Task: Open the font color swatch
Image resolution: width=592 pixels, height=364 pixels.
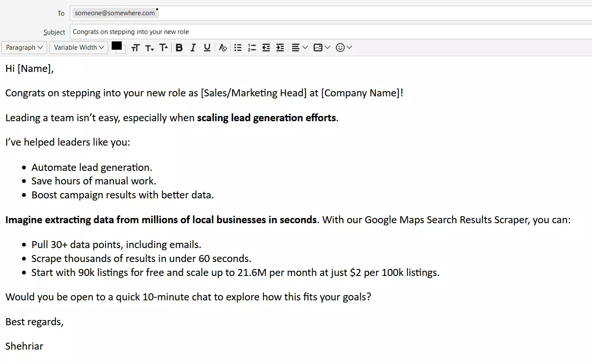Action: [x=116, y=46]
